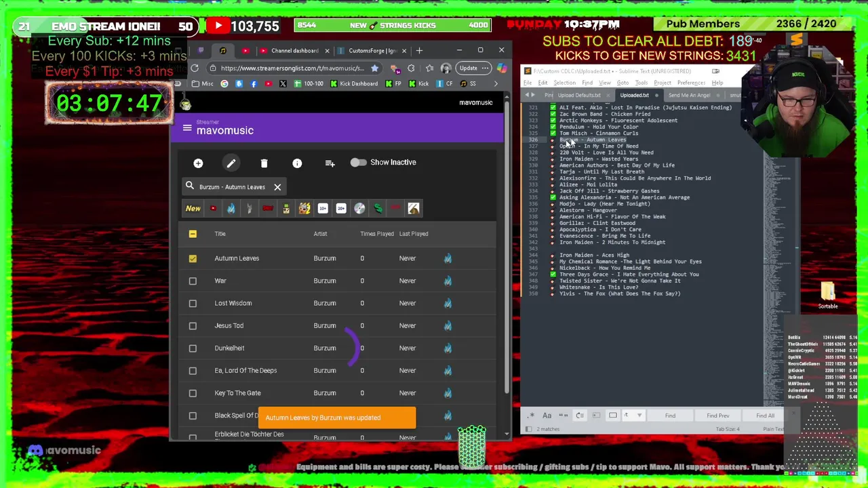This screenshot has height=488, width=868.
Task: Uncheck the Autumn Leaves row checkbox
Action: [193, 258]
